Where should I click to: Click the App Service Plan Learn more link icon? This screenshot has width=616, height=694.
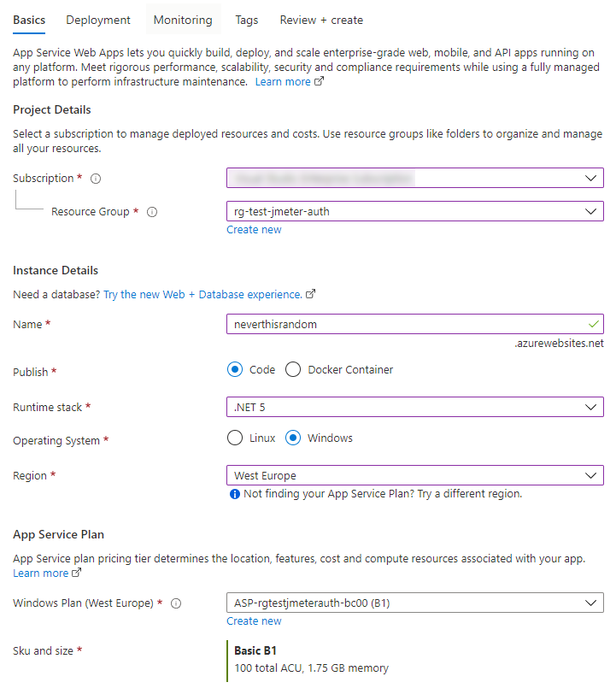pyautogui.click(x=74, y=573)
